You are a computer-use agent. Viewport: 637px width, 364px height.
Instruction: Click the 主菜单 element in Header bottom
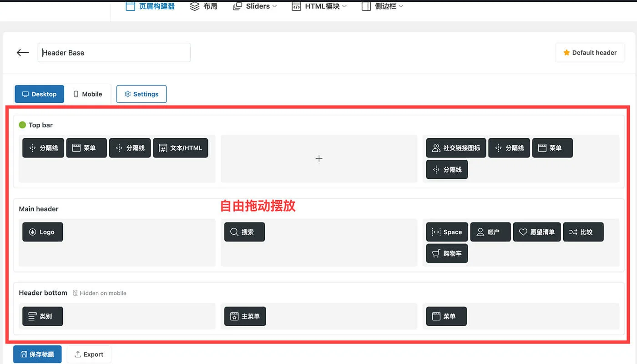click(245, 316)
